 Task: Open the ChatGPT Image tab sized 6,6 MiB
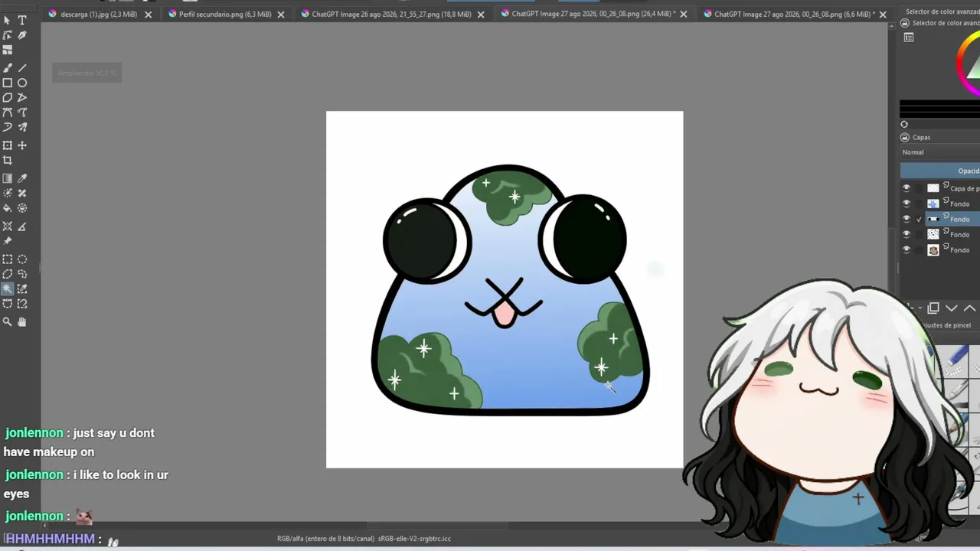(x=795, y=14)
